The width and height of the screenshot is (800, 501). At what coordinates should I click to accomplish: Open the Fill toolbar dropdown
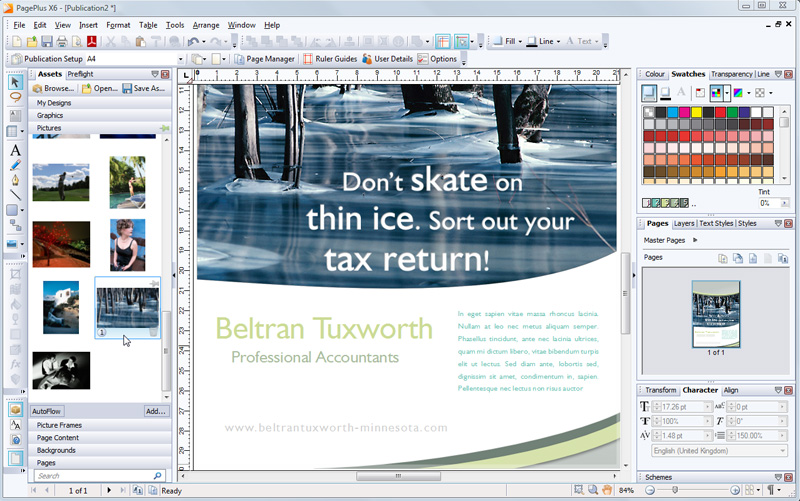pos(520,42)
